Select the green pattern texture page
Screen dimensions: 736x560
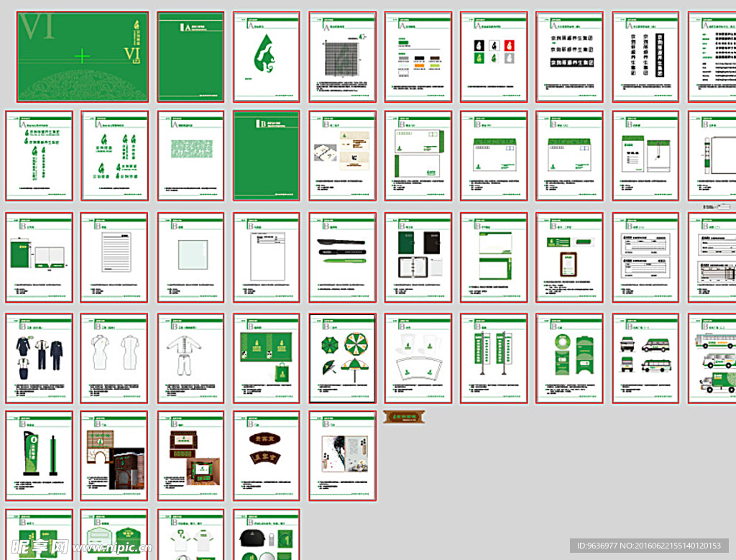coord(190,156)
